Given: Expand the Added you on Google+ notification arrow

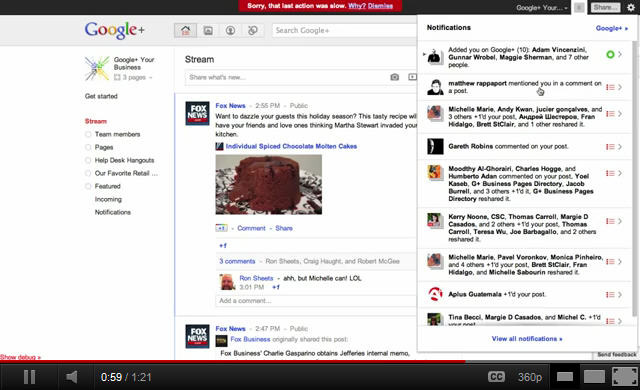Looking at the screenshot, I should tap(620, 54).
